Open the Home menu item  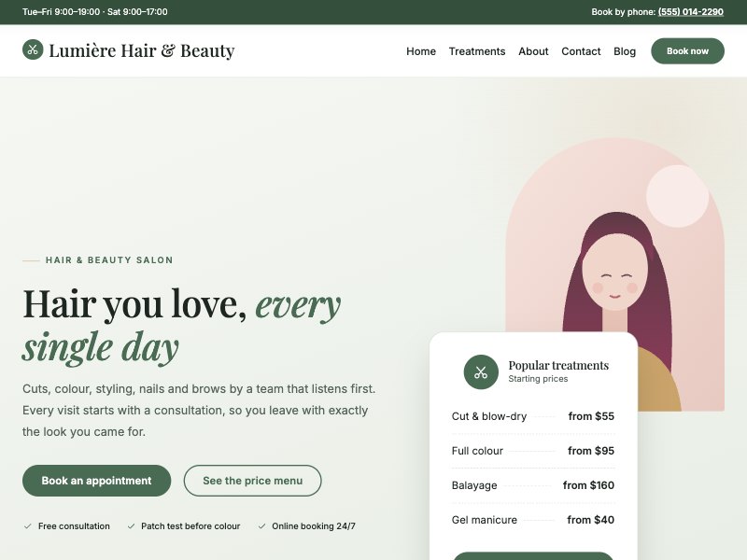click(x=421, y=51)
